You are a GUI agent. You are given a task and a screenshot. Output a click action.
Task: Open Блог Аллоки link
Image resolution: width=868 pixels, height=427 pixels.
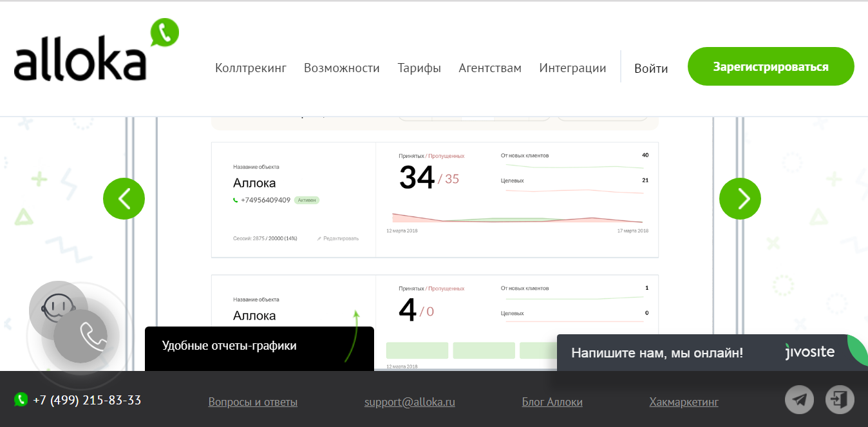coord(552,401)
